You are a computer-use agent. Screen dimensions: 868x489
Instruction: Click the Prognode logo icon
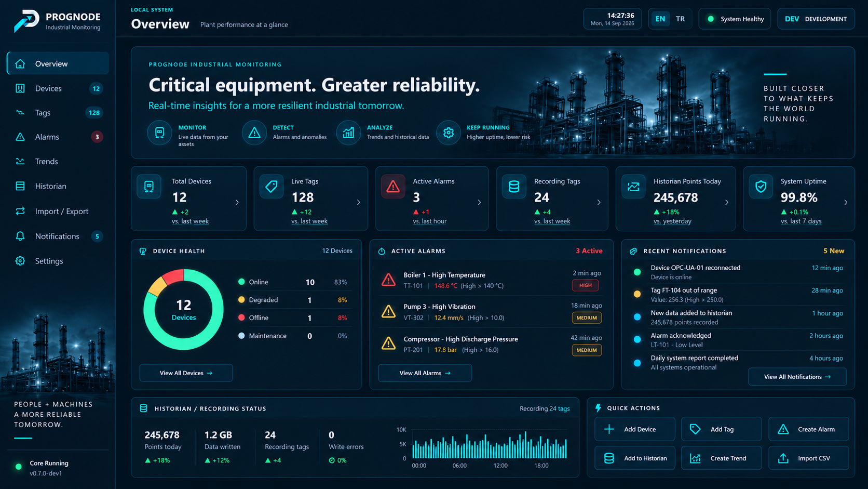coord(26,21)
